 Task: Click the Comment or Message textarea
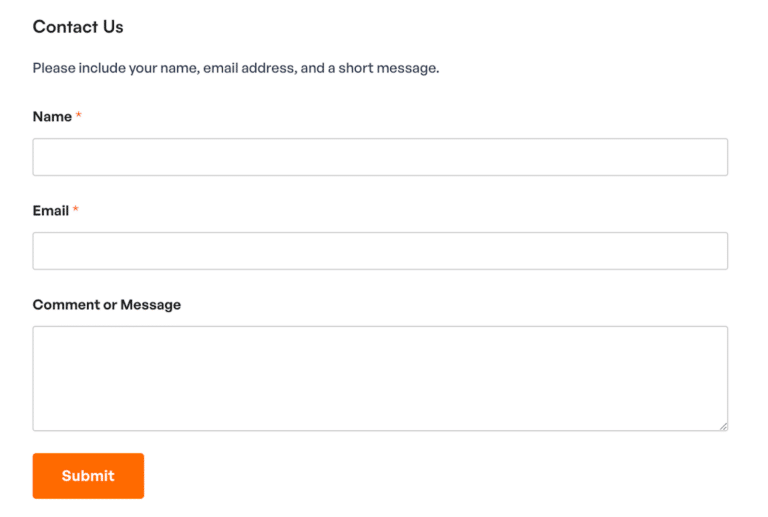pyautogui.click(x=380, y=378)
